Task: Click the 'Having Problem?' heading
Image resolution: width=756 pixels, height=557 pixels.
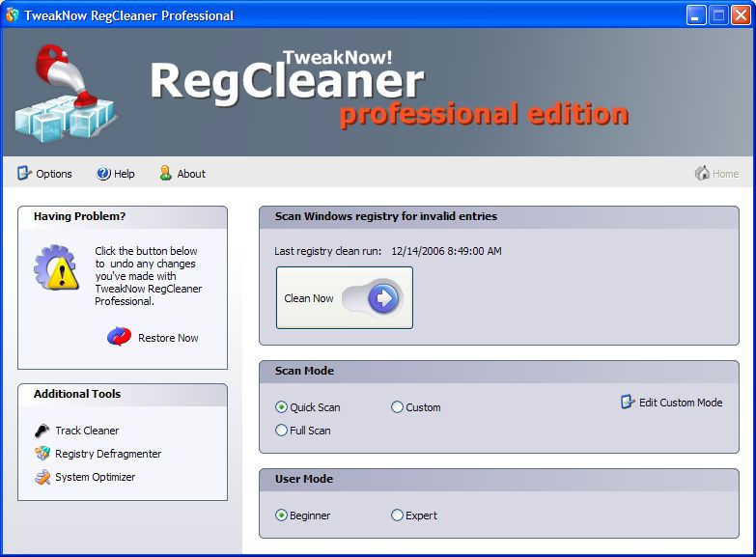Action: (79, 216)
